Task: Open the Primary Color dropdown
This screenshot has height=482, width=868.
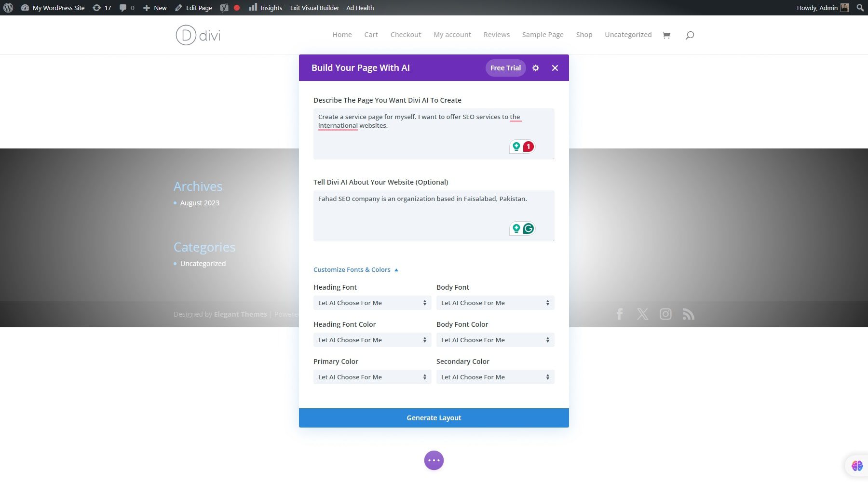Action: pyautogui.click(x=372, y=376)
